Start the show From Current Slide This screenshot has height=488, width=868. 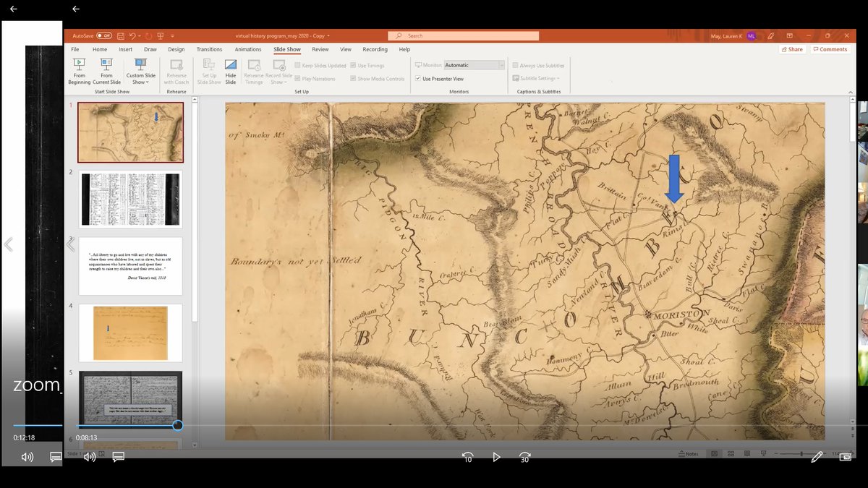(x=106, y=72)
